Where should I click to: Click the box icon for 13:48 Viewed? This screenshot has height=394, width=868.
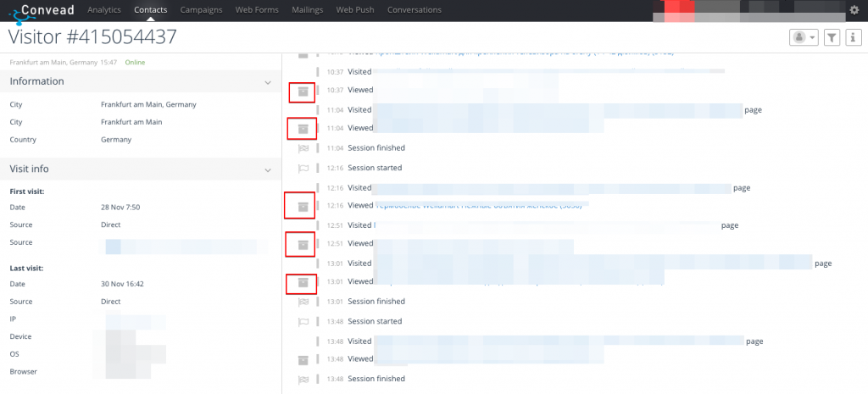303,360
